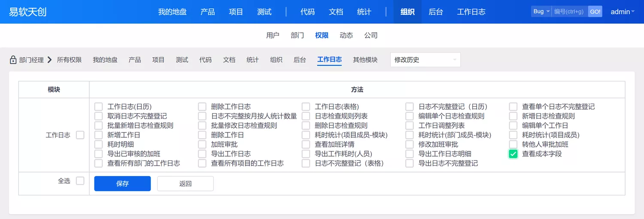Image resolution: width=644 pixels, height=219 pixels.
Task: Check the 取消日志不完整登记 checkbox
Action: [99, 116]
